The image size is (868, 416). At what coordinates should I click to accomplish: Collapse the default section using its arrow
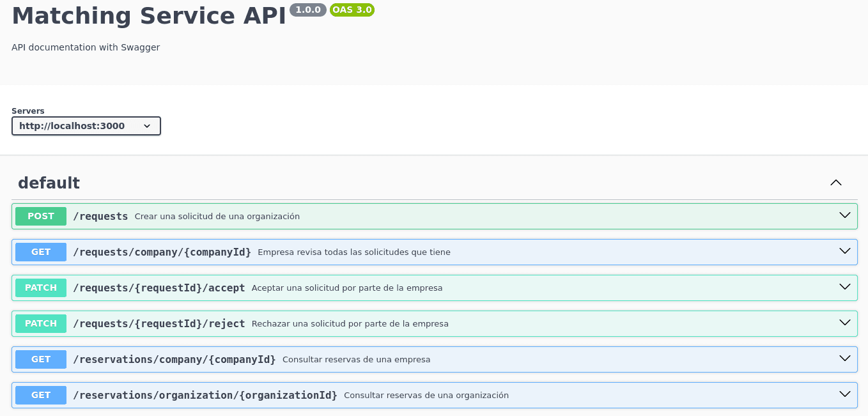click(x=835, y=183)
